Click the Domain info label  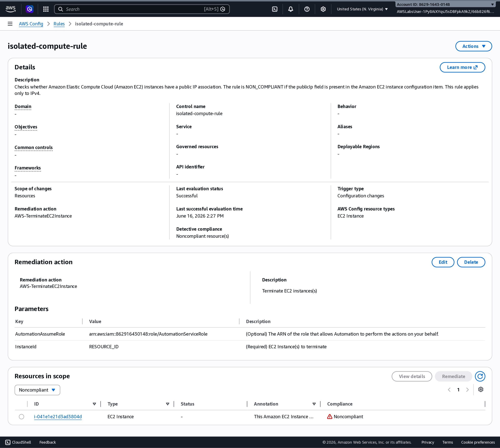(23, 107)
